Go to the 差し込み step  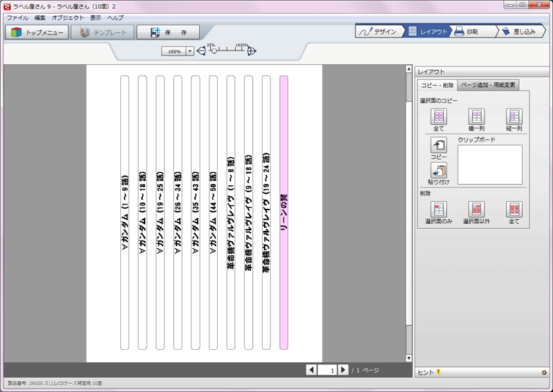point(521,32)
